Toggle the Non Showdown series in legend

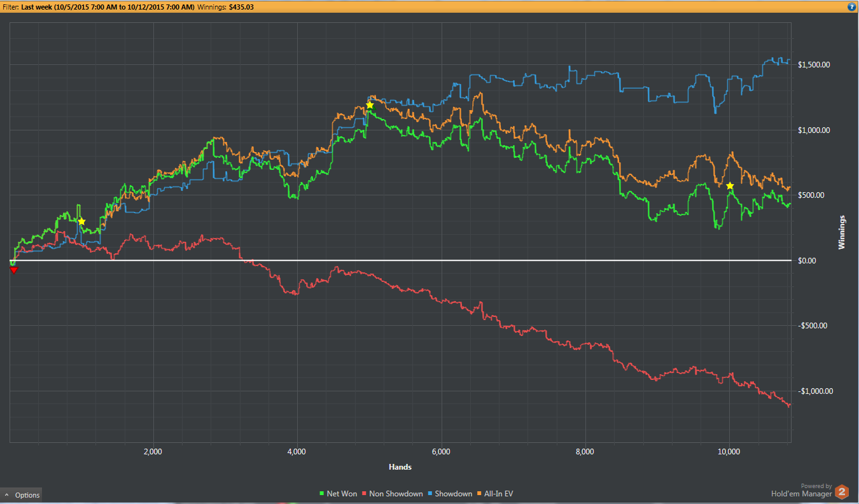392,494
